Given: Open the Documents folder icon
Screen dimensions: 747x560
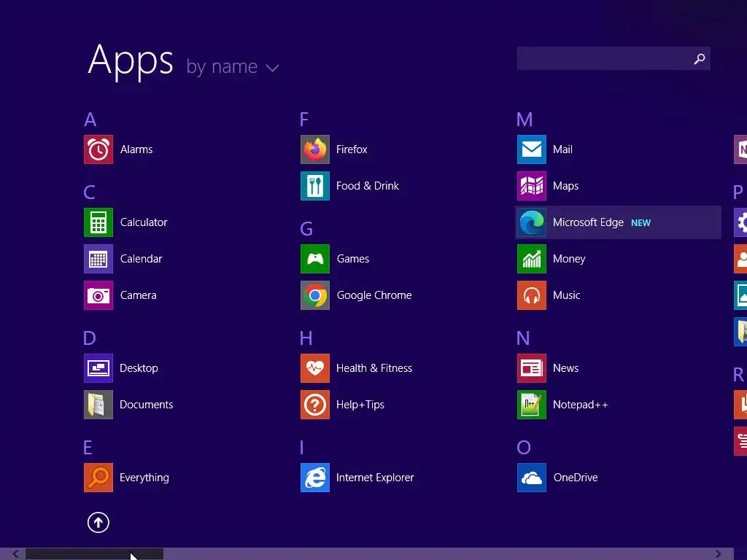Looking at the screenshot, I should click(x=98, y=405).
